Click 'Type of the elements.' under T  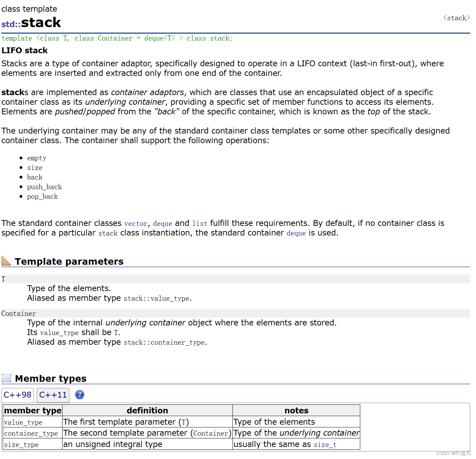(x=69, y=288)
